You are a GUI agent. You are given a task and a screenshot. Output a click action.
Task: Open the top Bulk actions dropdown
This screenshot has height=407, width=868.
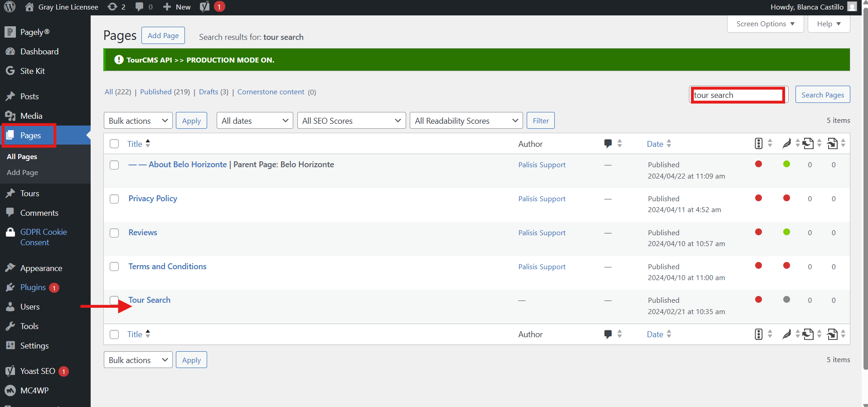[x=138, y=121]
